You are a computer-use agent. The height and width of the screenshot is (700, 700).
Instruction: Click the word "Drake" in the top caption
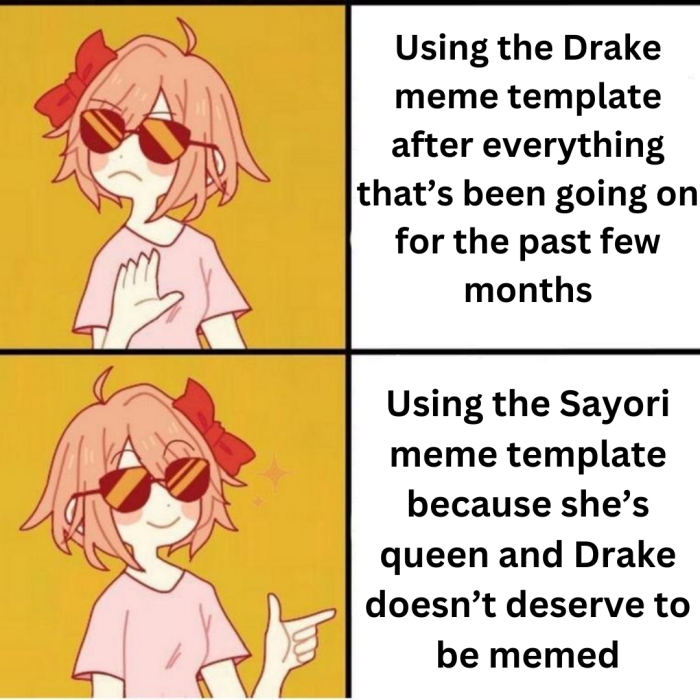[612, 47]
